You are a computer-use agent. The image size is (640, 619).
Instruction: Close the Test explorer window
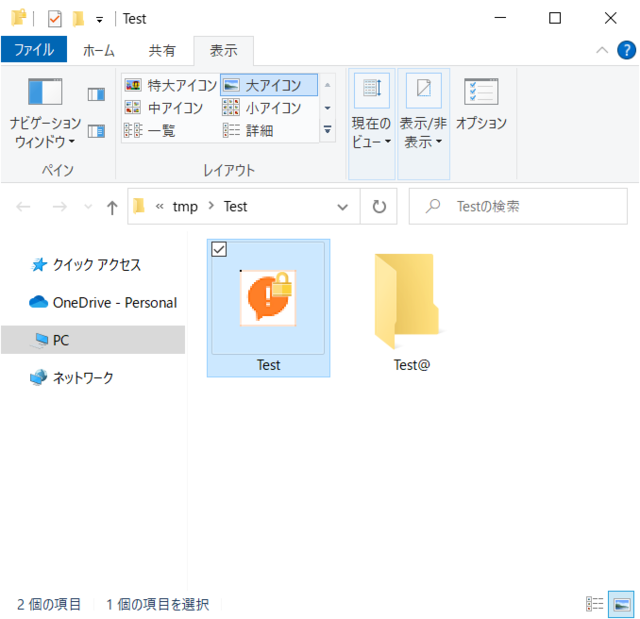tap(610, 18)
